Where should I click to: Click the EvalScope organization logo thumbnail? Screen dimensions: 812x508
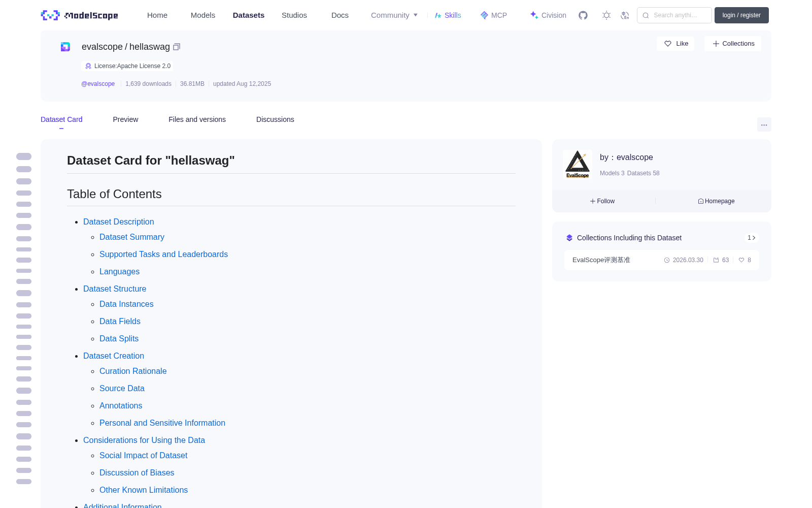578,164
